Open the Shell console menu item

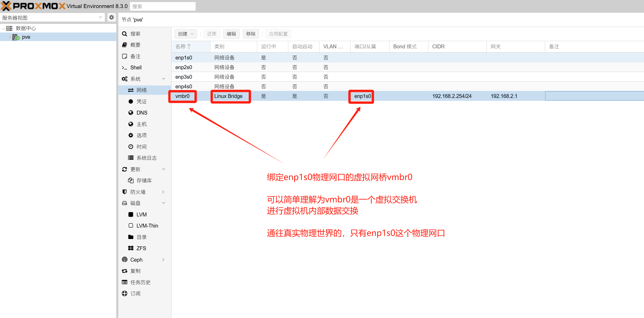click(136, 68)
